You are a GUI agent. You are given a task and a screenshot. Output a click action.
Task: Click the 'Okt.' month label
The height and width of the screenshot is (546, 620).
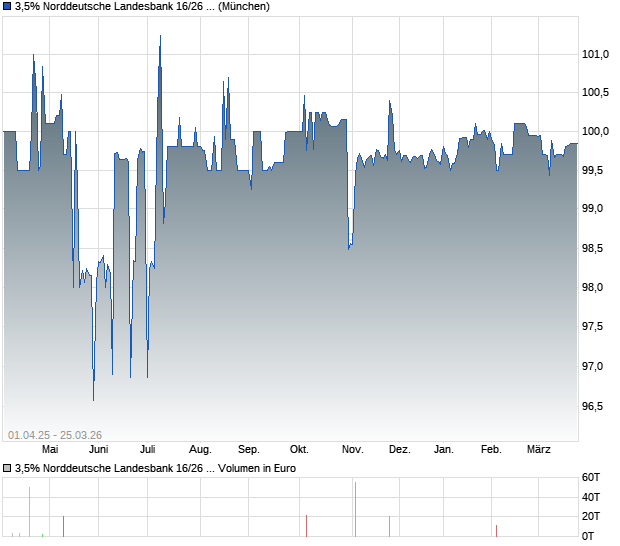point(299,449)
